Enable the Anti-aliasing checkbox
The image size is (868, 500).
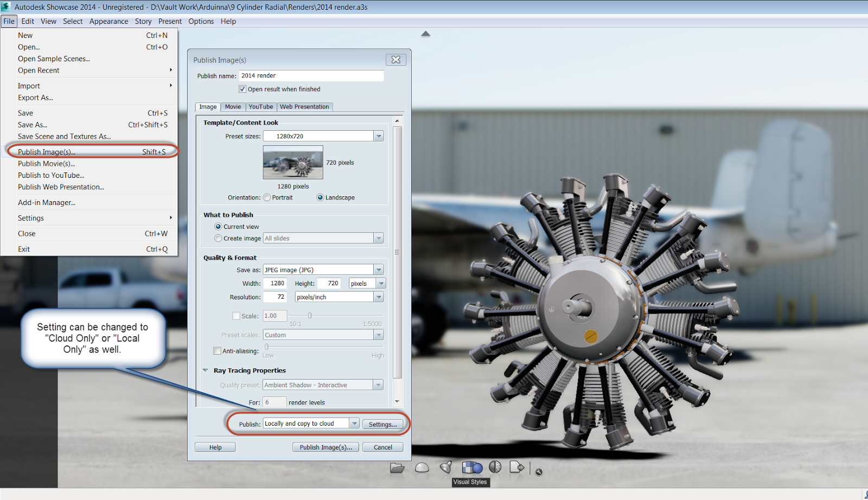pyautogui.click(x=218, y=351)
